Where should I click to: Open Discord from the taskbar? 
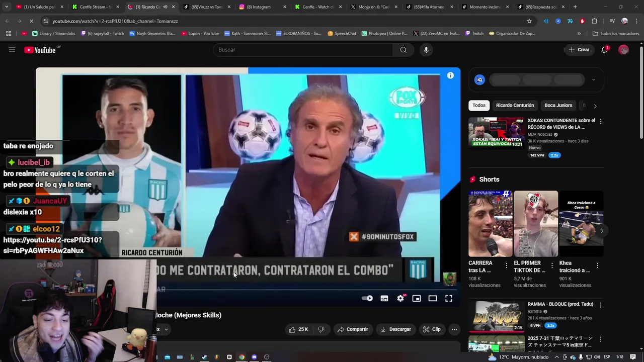coord(254,357)
